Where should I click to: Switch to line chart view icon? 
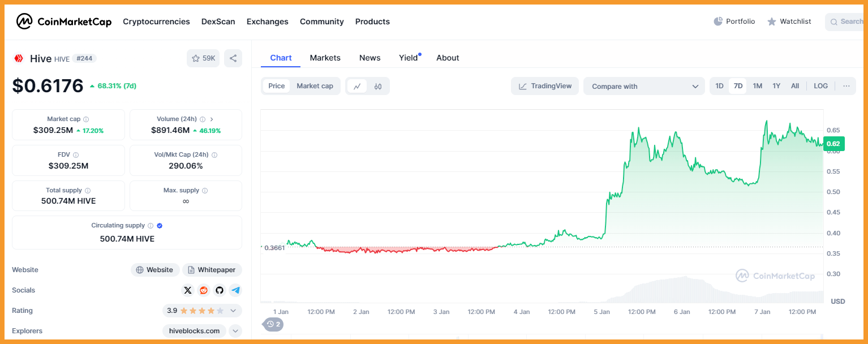click(357, 86)
